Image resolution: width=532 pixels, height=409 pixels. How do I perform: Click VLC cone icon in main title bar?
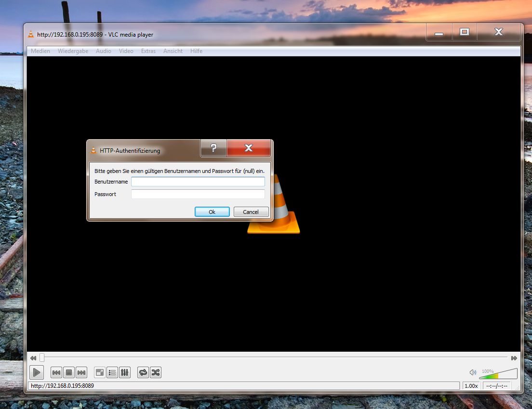pyautogui.click(x=30, y=34)
